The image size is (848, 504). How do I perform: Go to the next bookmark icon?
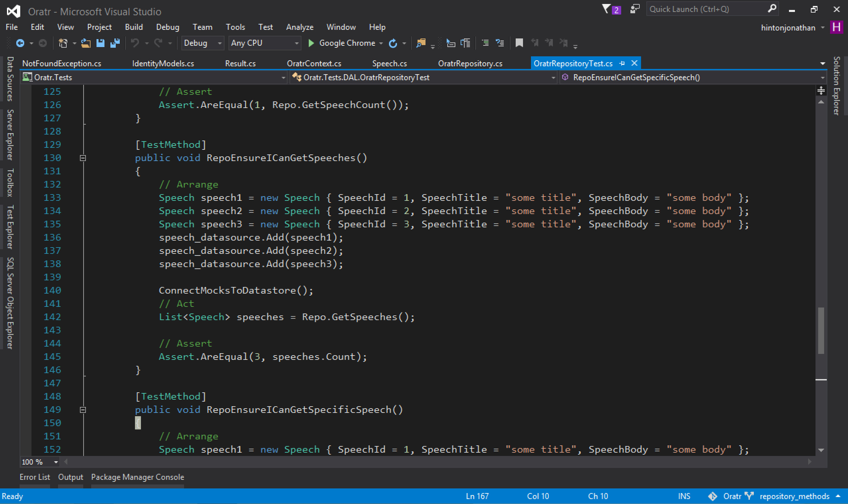[549, 43]
